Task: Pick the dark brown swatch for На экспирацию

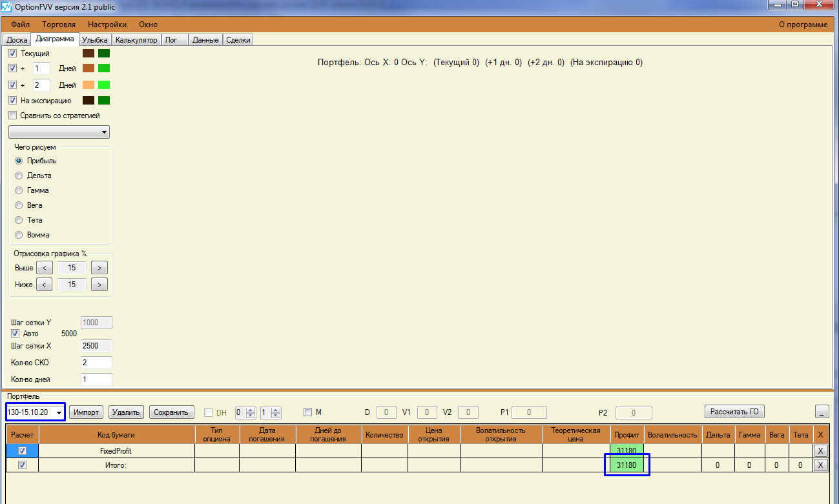Action: (88, 100)
